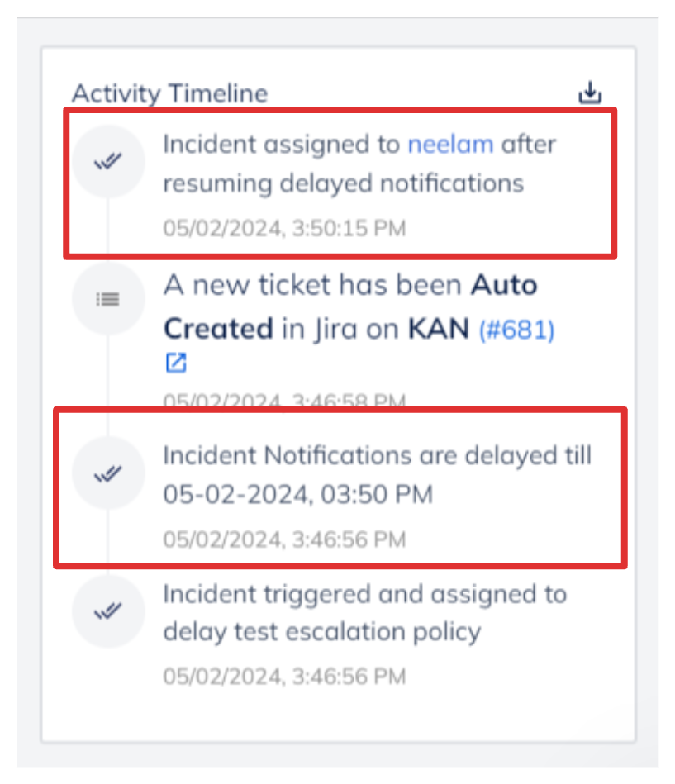Click double-check icon beside incident triggered entry
Screen dimensions: 675x784
(108, 611)
